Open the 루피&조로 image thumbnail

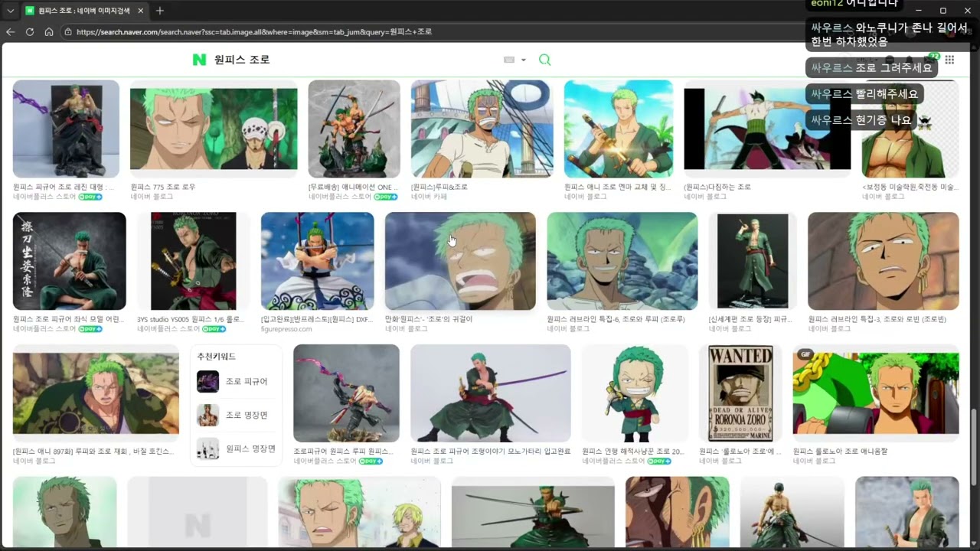[x=482, y=129]
